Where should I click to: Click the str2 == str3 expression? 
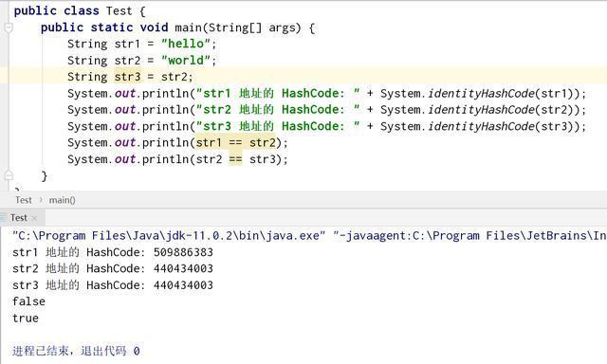[x=236, y=159]
